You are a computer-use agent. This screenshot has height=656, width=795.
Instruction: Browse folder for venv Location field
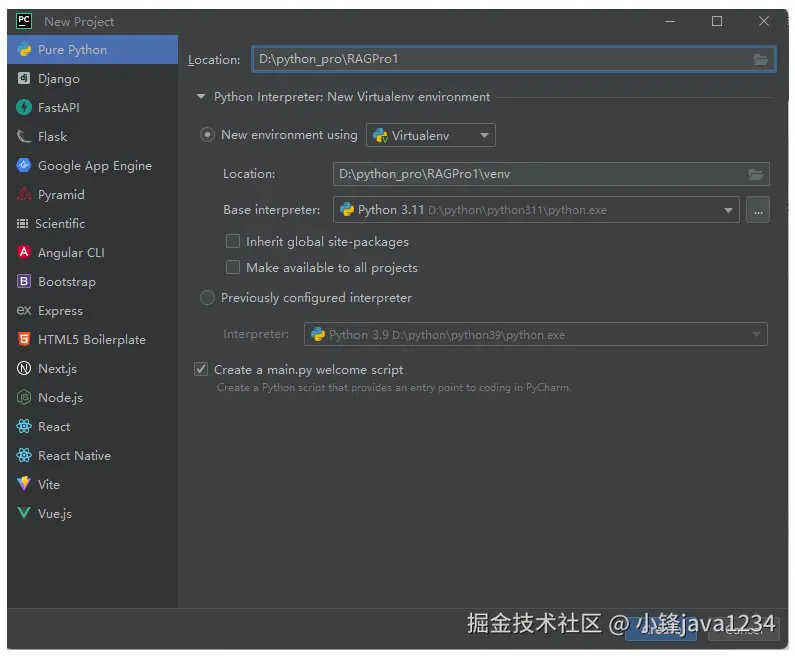756,174
